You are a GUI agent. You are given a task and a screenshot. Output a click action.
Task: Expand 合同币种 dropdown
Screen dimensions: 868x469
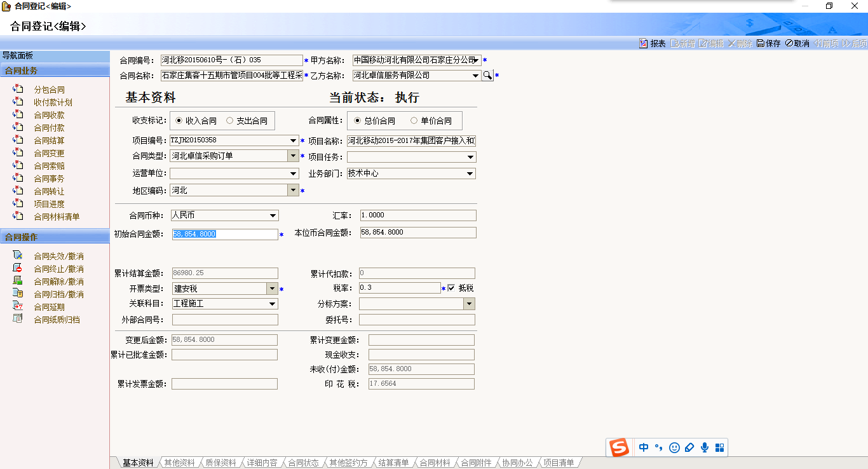pyautogui.click(x=273, y=215)
